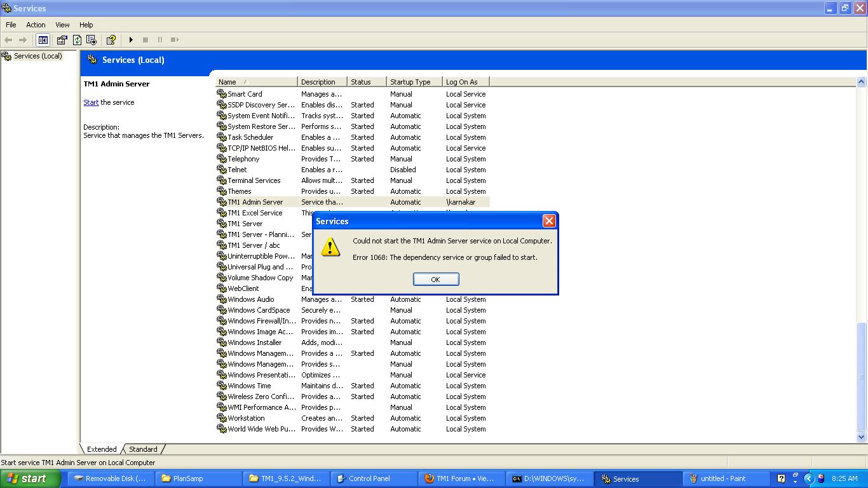Open PlanSamp folder from the taskbar

tap(200, 478)
